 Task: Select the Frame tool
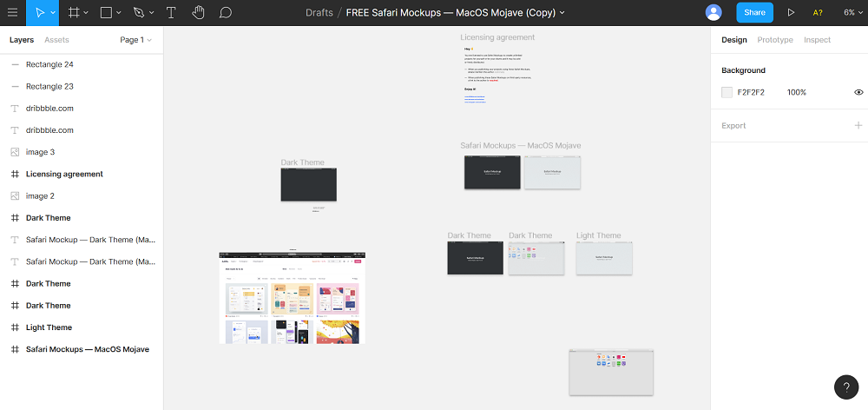pos(73,13)
